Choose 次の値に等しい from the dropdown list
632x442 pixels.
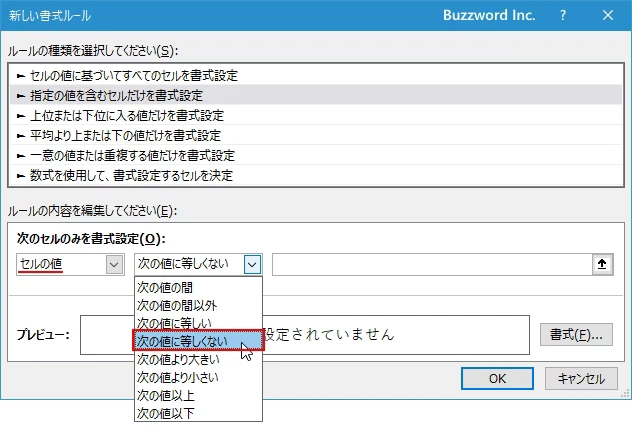(x=198, y=323)
